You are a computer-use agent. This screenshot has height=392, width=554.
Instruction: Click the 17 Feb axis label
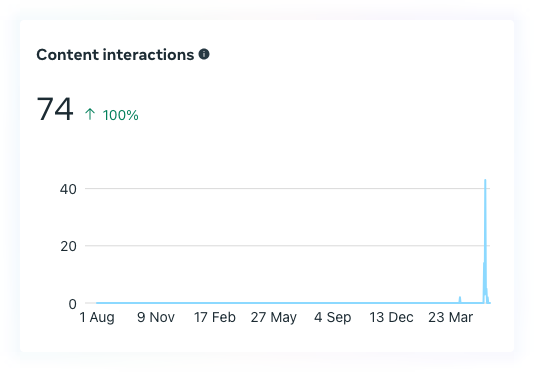click(214, 317)
